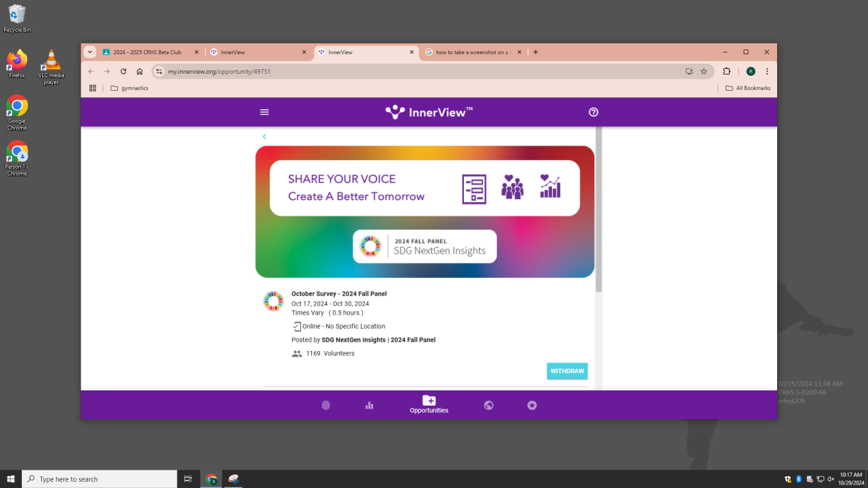
Task: Open the bar chart stats tab
Action: (x=370, y=405)
